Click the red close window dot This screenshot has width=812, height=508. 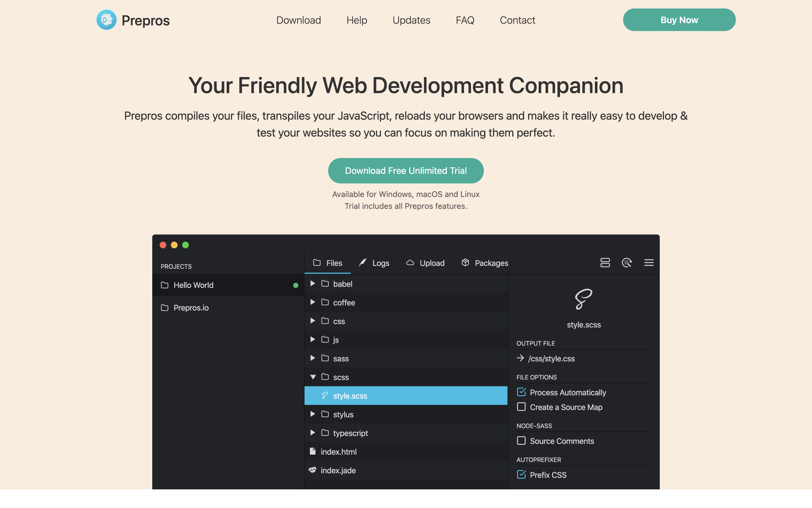[x=163, y=245]
